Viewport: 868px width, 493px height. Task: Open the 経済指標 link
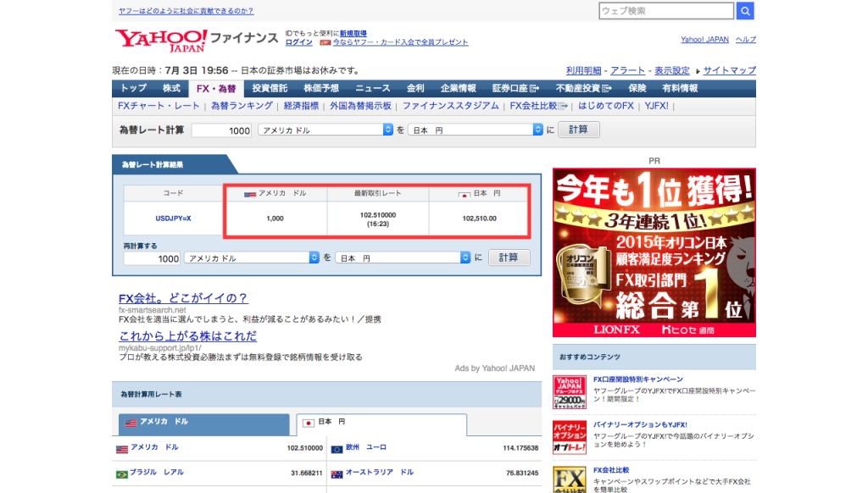301,106
